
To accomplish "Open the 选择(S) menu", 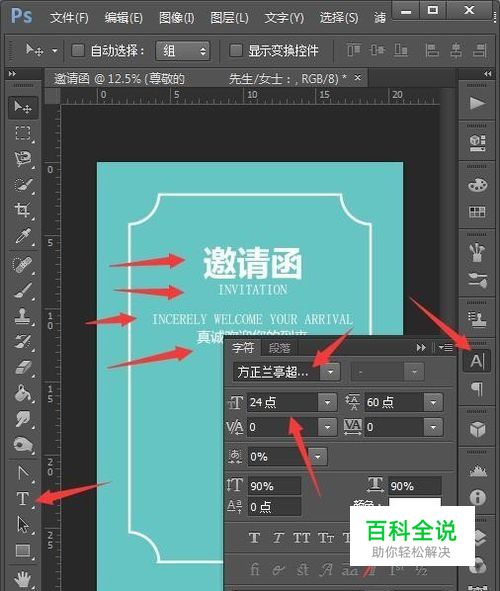I will (x=339, y=18).
